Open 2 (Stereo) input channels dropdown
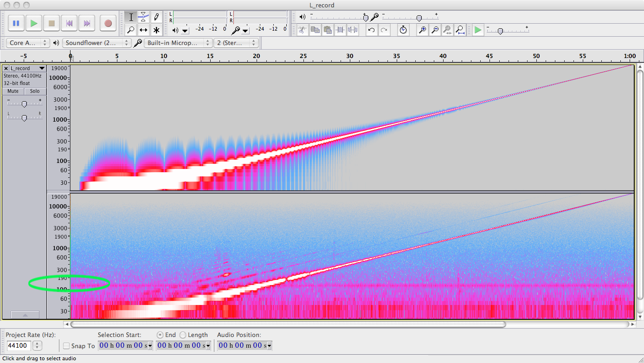Image resolution: width=644 pixels, height=363 pixels. [x=236, y=43]
